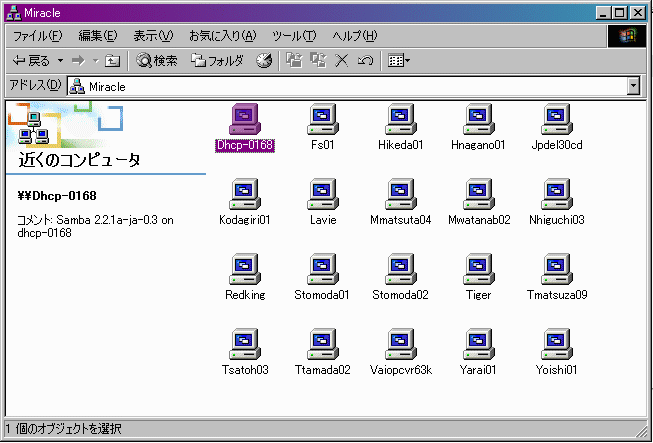
Task: Select the Yoishi01 computer icon
Action: point(557,344)
